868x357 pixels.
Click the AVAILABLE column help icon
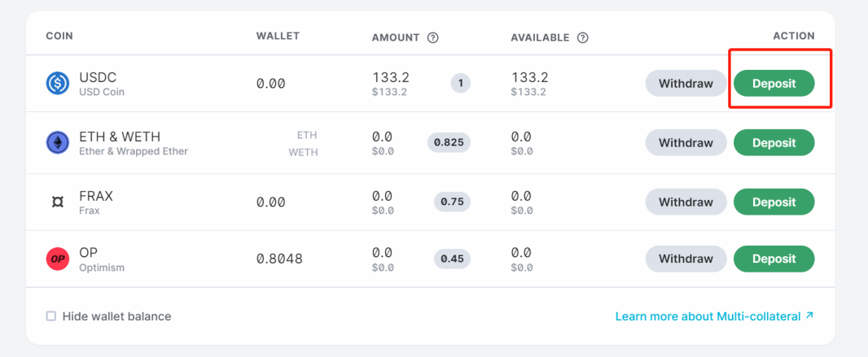click(x=582, y=37)
